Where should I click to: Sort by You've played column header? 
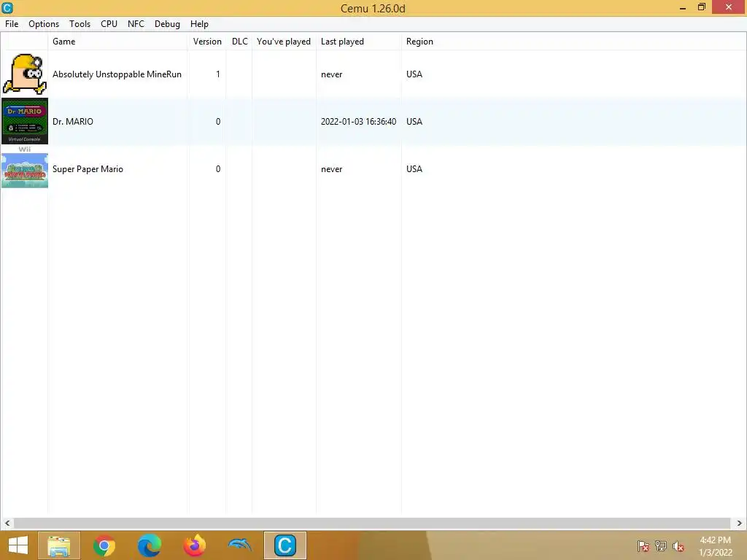pyautogui.click(x=284, y=42)
